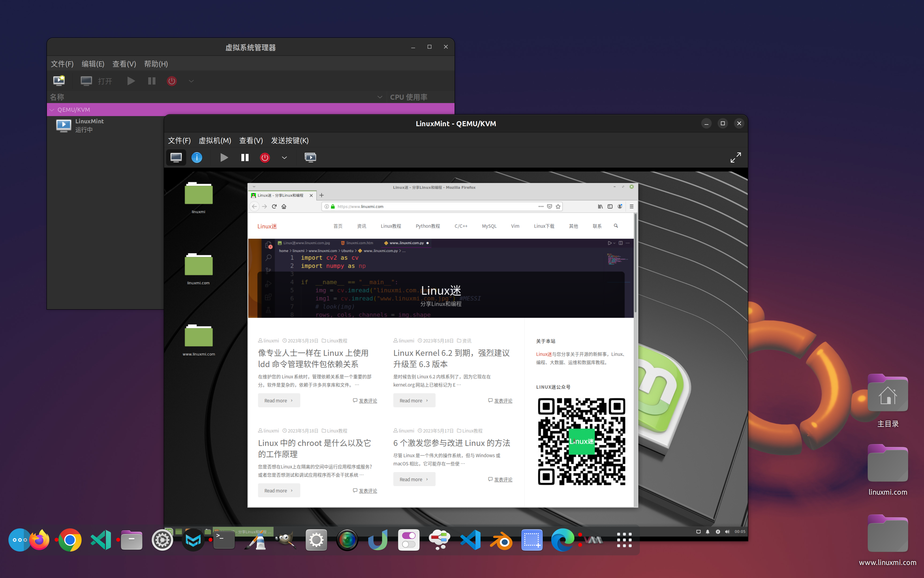Open 查看(V) menu in LinuxMint window
This screenshot has width=924, height=578.
coord(251,141)
